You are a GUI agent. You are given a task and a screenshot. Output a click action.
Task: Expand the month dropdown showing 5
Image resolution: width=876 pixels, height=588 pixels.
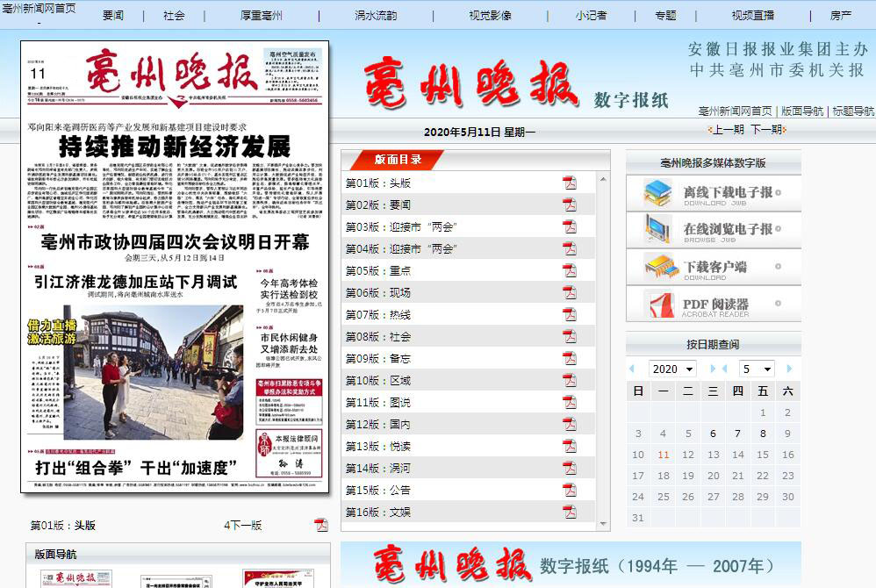click(756, 369)
